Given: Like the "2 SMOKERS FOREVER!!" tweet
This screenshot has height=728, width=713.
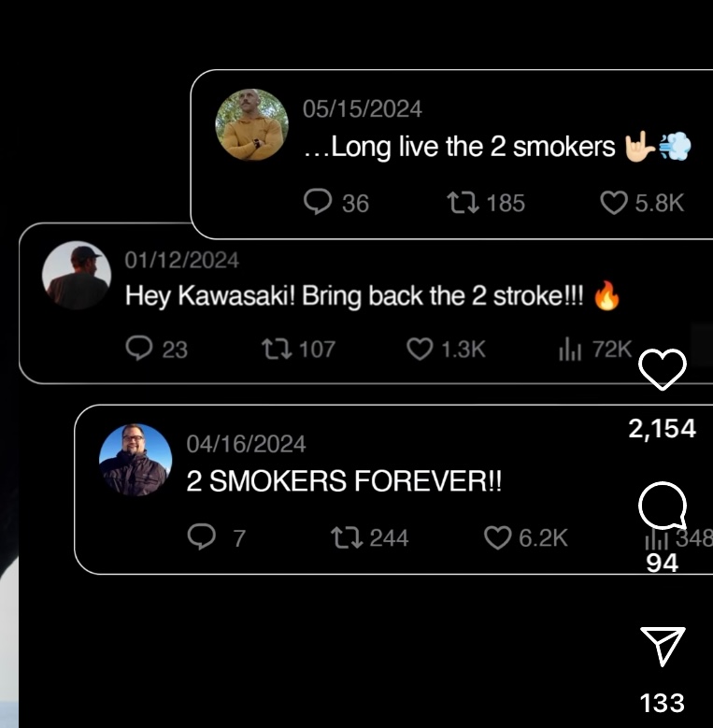Looking at the screenshot, I should (x=497, y=537).
